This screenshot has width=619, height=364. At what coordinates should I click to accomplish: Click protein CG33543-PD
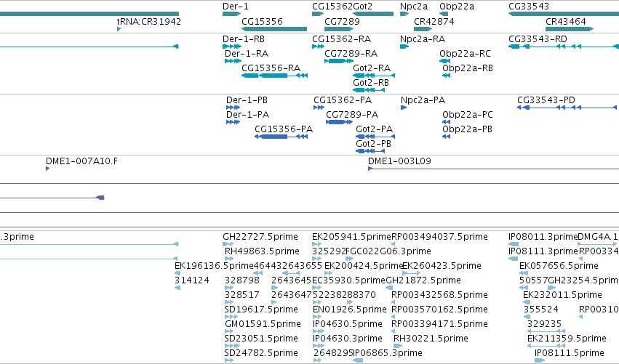(x=546, y=100)
